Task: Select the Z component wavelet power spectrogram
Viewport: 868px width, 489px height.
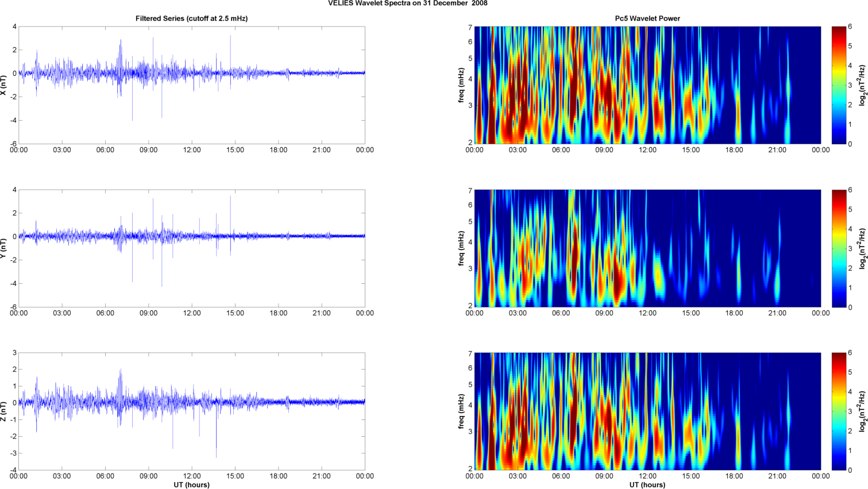Action: 647,411
